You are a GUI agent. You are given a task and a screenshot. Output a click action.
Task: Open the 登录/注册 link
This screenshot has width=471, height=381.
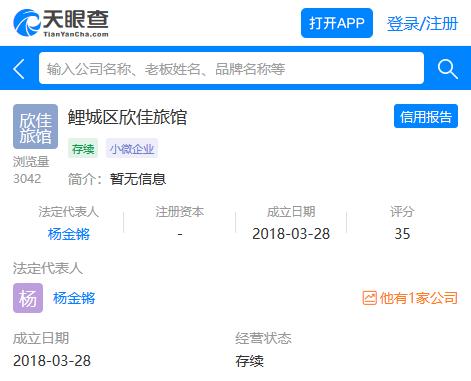click(x=422, y=24)
